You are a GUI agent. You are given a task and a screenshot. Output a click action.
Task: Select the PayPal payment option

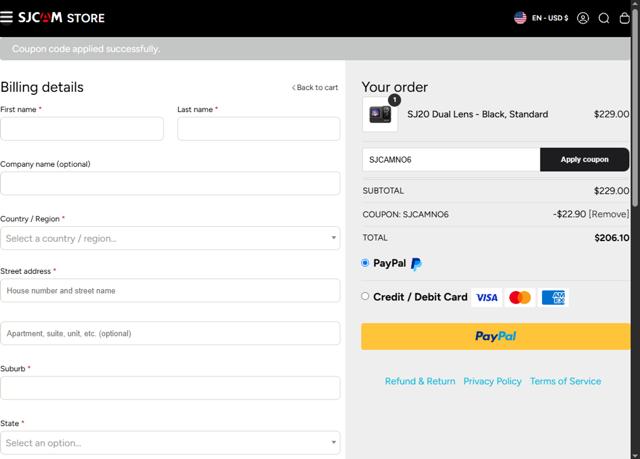pyautogui.click(x=365, y=263)
